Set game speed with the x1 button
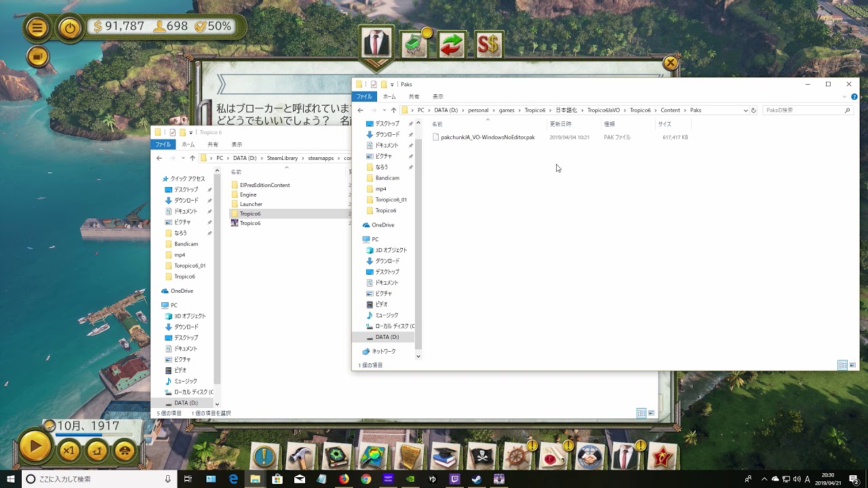Viewport: 868px width, 488px height. pyautogui.click(x=68, y=449)
